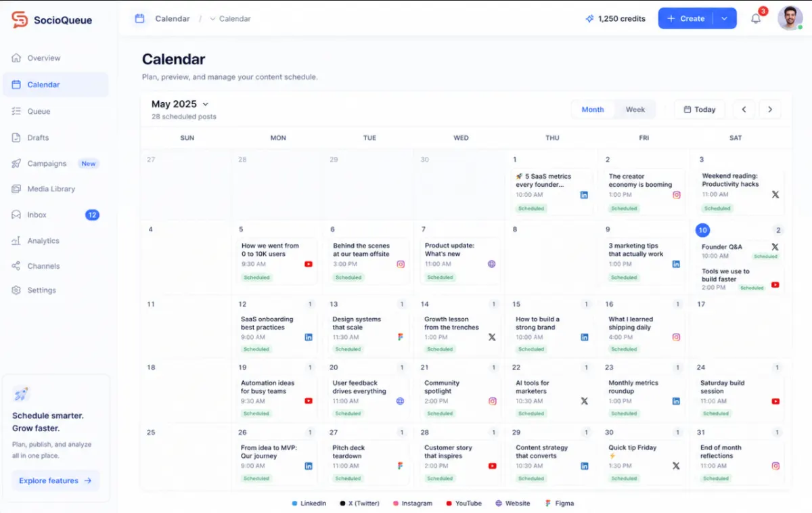Click the YouTube icon on 'How we went from' post

pos(309,264)
